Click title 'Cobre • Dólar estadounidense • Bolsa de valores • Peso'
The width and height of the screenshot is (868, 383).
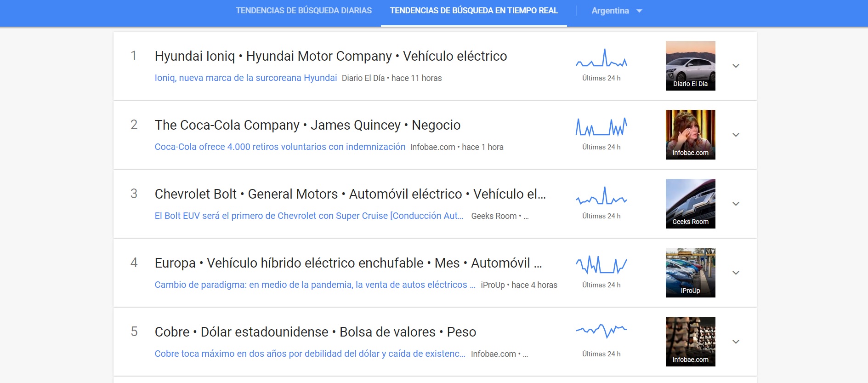315,332
